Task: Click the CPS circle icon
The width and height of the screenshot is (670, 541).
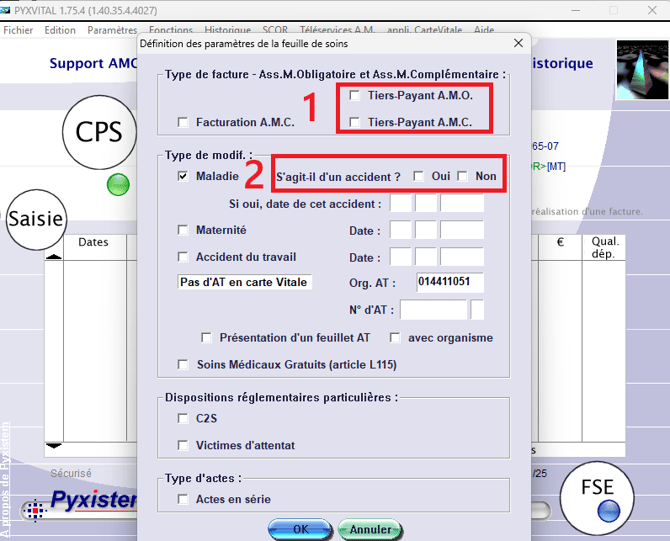Action: pyautogui.click(x=98, y=131)
